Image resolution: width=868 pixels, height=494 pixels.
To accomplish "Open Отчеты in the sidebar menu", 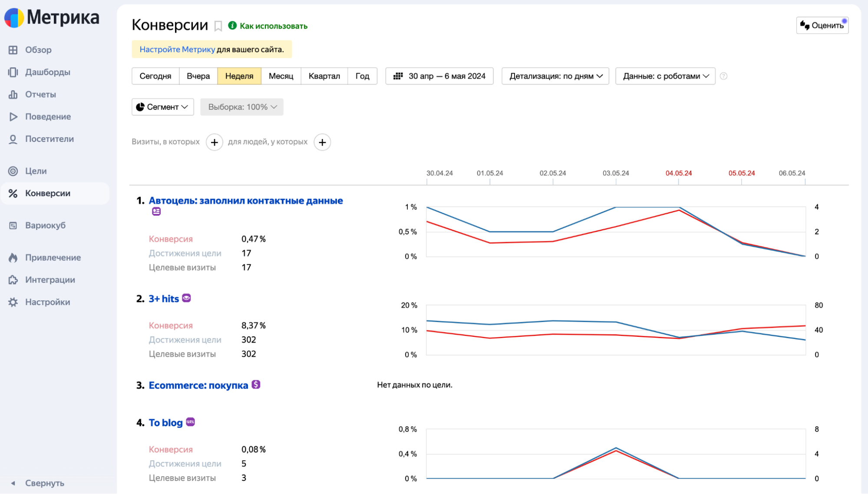I will (x=40, y=94).
